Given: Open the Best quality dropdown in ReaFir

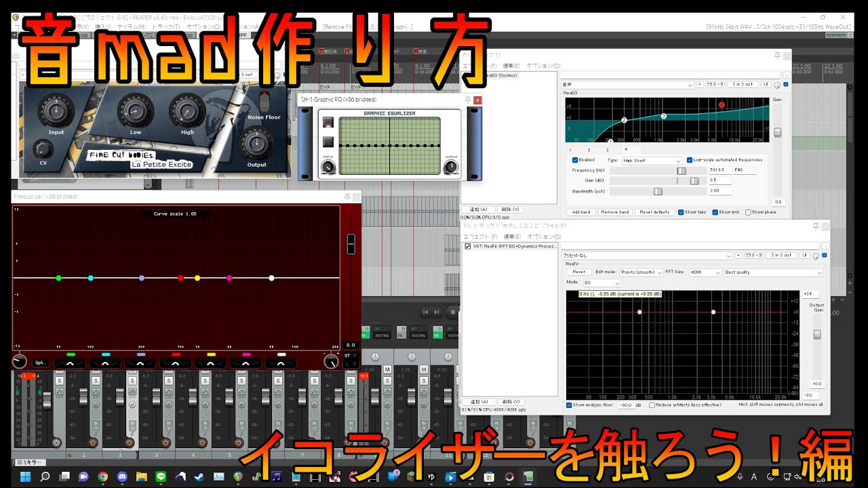Looking at the screenshot, I should (x=774, y=272).
